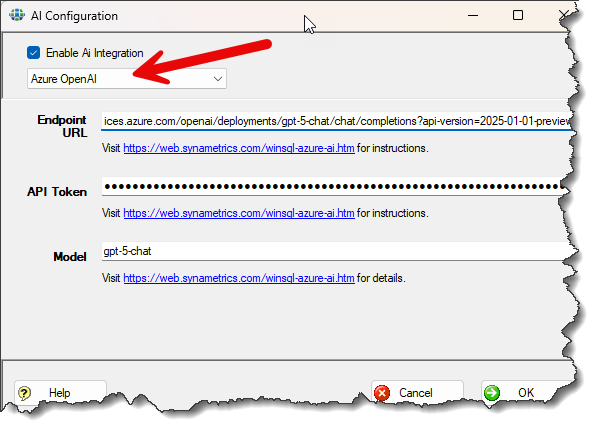Click the yellow question mark Help icon
The height and width of the screenshot is (437, 603).
[x=25, y=393]
